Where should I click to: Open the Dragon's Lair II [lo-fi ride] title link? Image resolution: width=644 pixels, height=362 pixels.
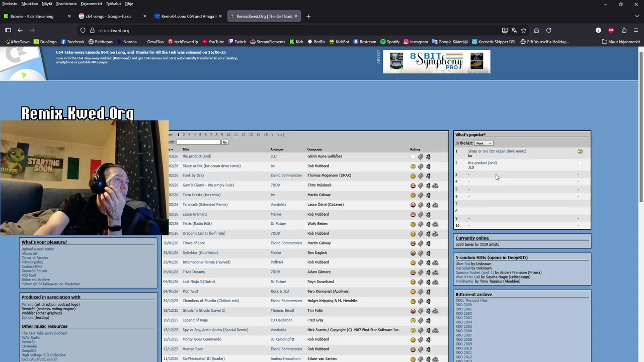pos(204,233)
